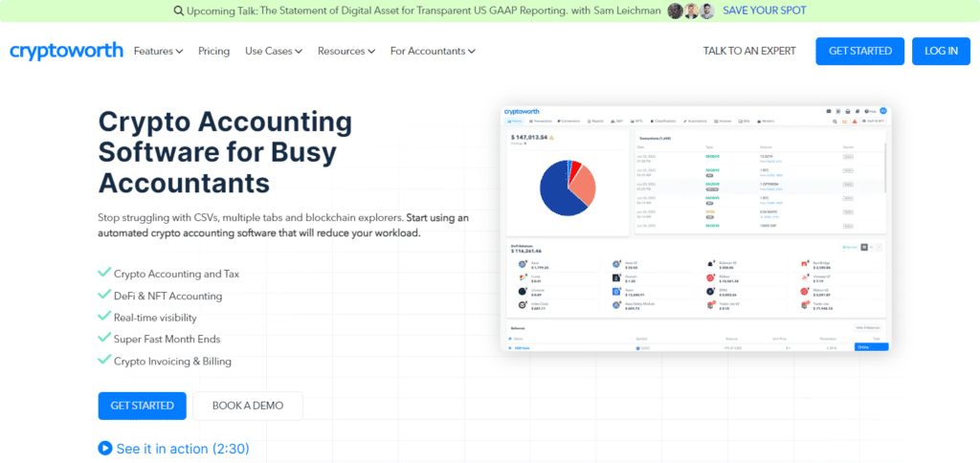The width and height of the screenshot is (980, 463).
Task: Click the blue user avatar in the dashboard preview
Action: point(883,111)
